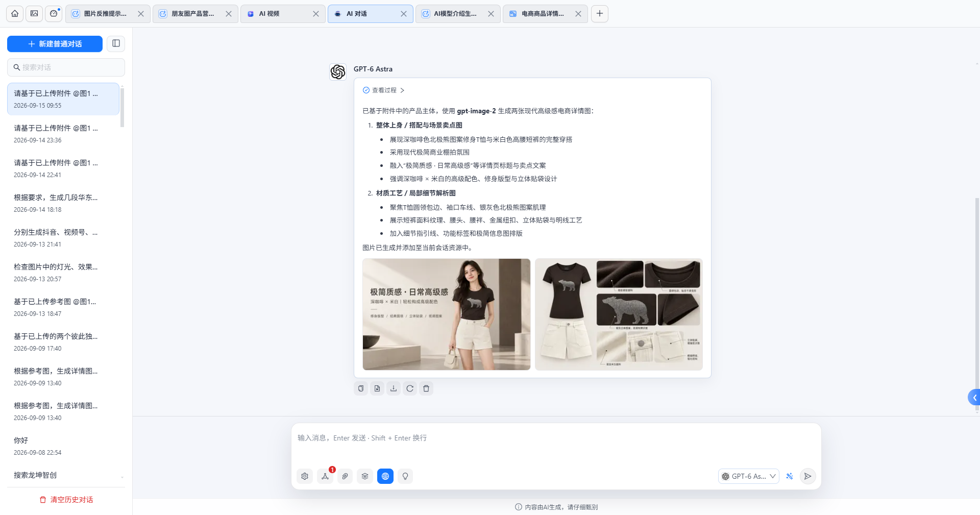Close the AI 视频 tab

pyautogui.click(x=316, y=14)
